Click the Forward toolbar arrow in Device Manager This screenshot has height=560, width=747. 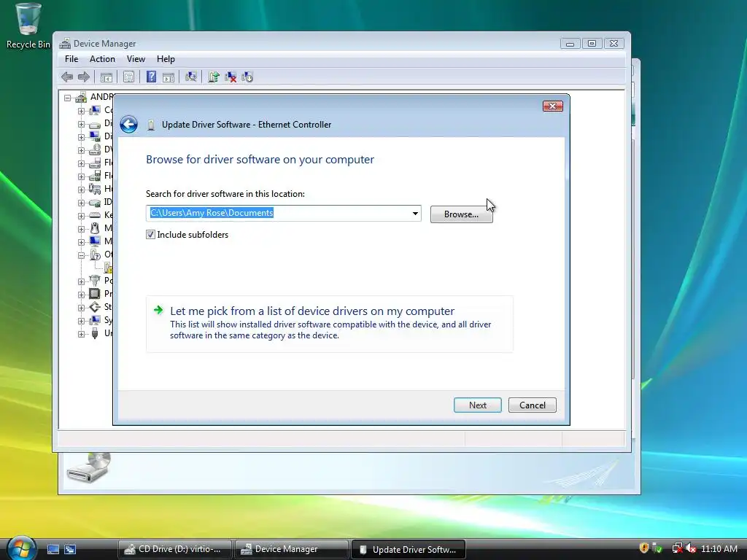84,77
